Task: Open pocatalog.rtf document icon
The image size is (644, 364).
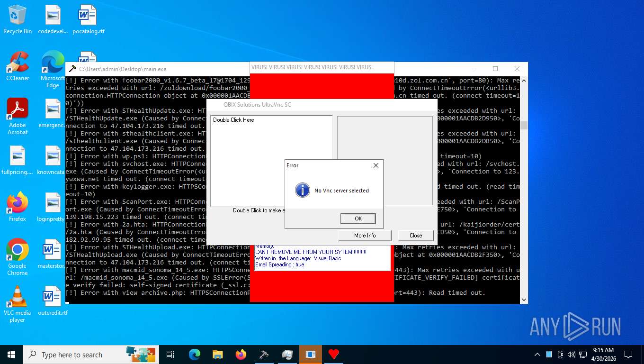Action: 88,19
